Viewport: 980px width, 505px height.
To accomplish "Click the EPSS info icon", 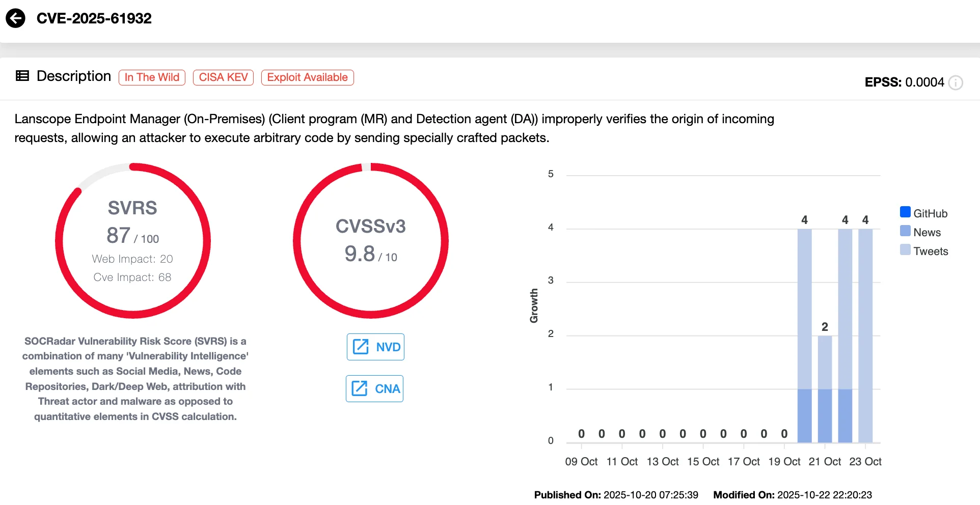I will [956, 82].
